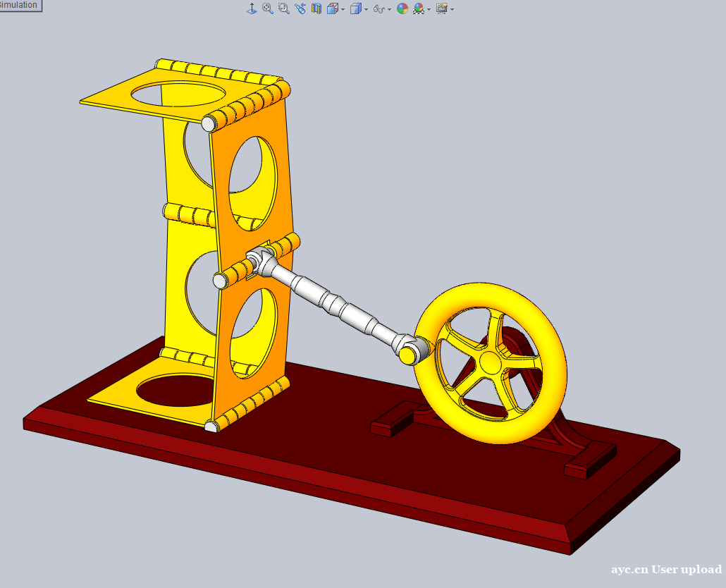Image resolution: width=726 pixels, height=588 pixels.
Task: Click the Hide/Show Items glasses icon
Action: (x=379, y=8)
